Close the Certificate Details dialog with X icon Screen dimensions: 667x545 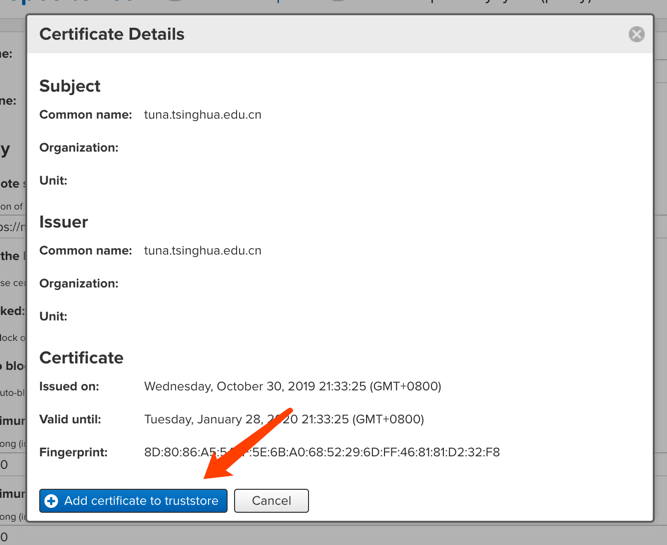point(636,34)
